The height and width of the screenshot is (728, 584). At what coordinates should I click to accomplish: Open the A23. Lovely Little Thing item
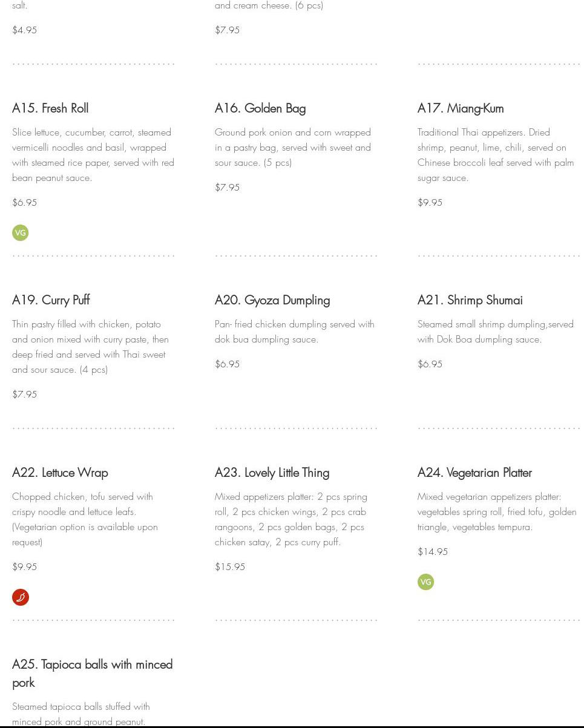(x=272, y=473)
